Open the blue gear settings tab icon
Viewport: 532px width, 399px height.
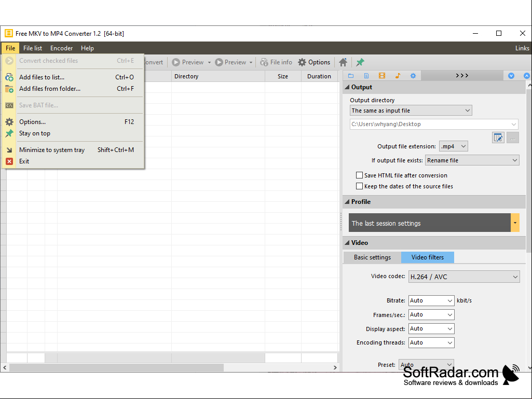[413, 76]
